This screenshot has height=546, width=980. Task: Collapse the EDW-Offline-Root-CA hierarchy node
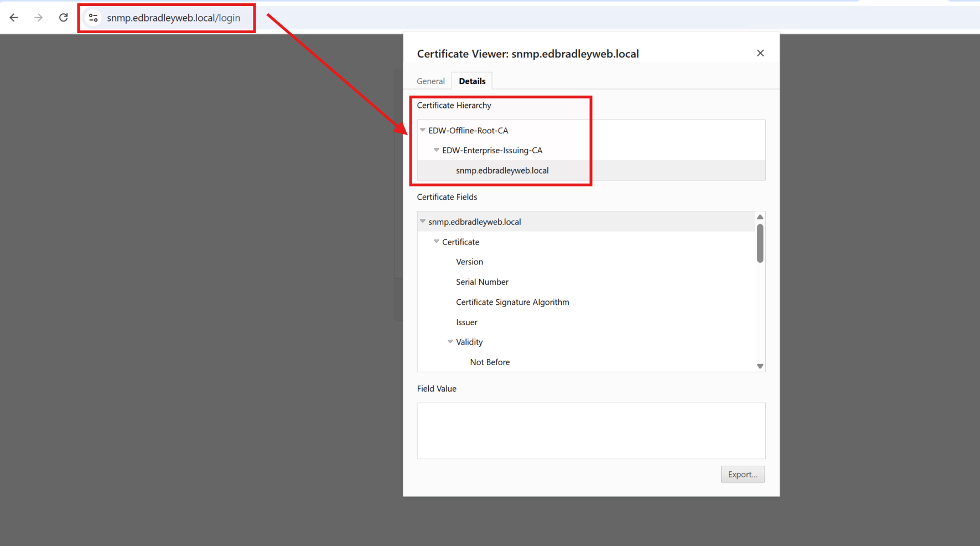click(x=423, y=130)
